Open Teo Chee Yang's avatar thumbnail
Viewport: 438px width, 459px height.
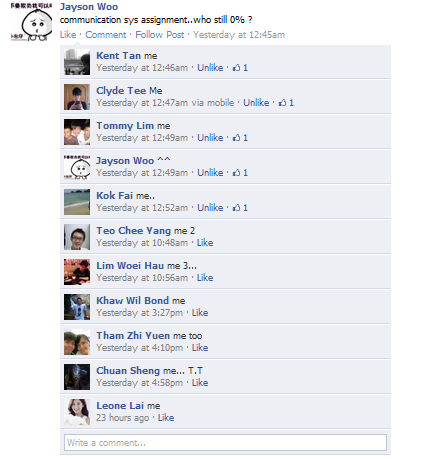77,237
